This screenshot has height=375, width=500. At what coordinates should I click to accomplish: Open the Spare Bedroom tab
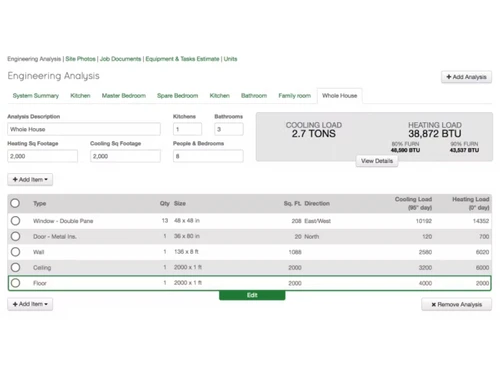coord(178,96)
